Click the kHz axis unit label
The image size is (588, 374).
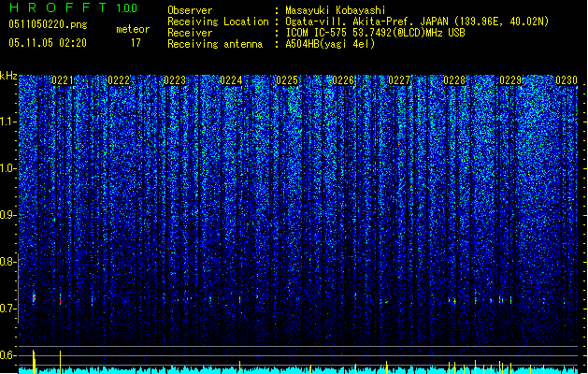point(8,76)
